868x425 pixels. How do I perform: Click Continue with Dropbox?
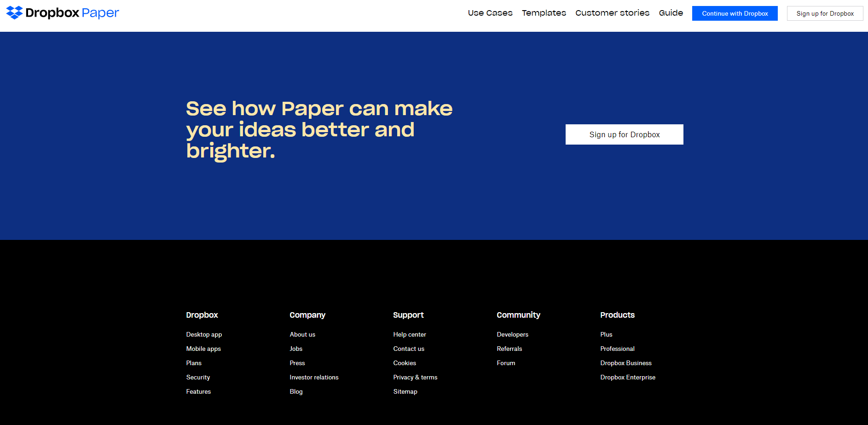click(x=735, y=13)
